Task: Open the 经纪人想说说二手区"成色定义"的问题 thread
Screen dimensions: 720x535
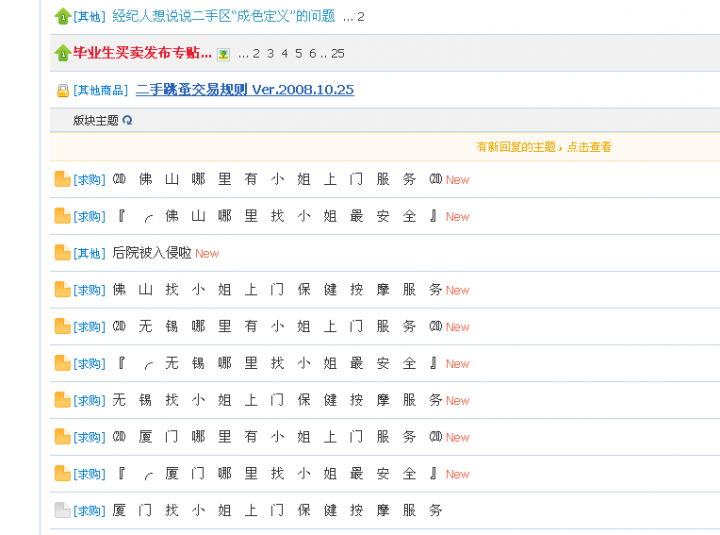Action: point(224,16)
